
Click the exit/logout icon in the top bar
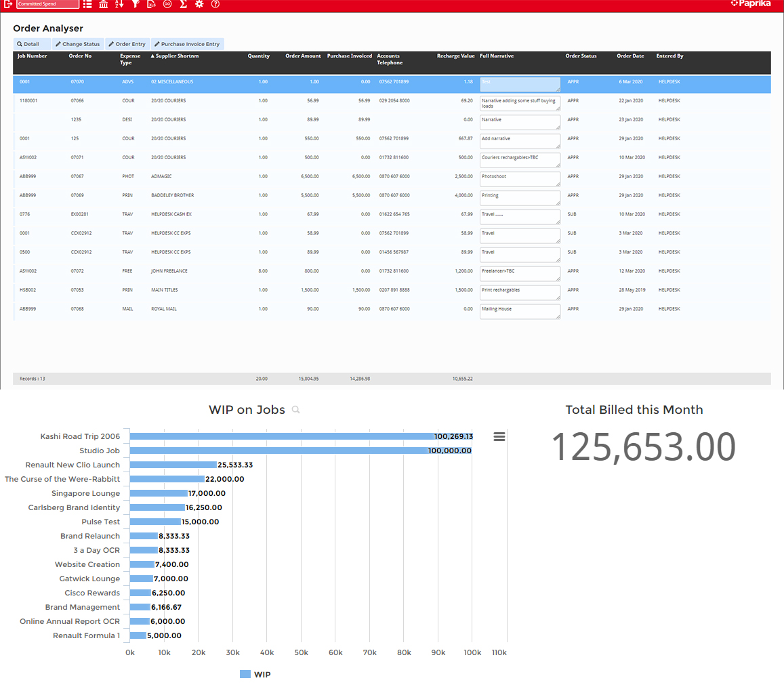(x=7, y=4)
